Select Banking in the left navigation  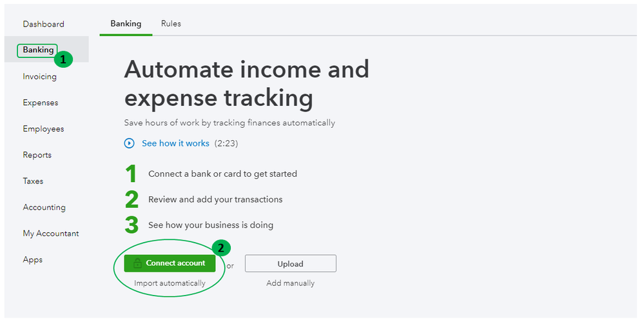38,50
